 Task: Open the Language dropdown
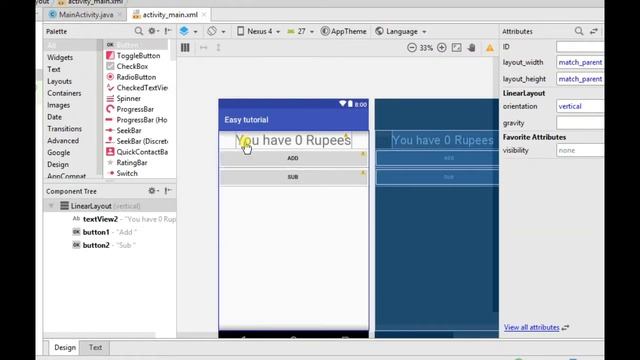tap(401, 31)
